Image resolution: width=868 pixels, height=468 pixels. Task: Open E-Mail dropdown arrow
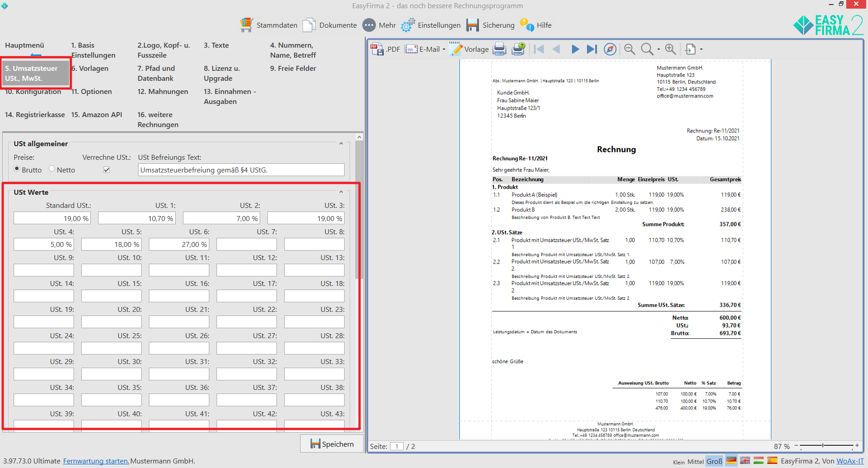444,49
